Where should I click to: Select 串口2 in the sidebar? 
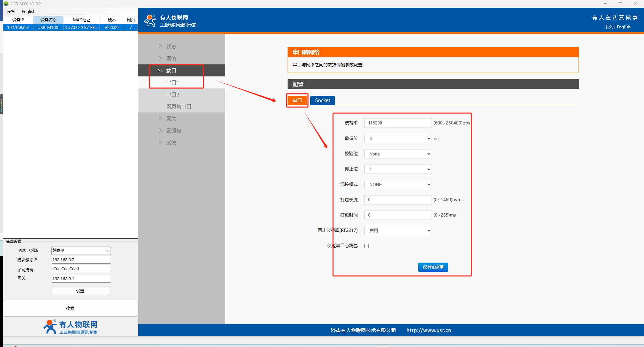tap(173, 94)
